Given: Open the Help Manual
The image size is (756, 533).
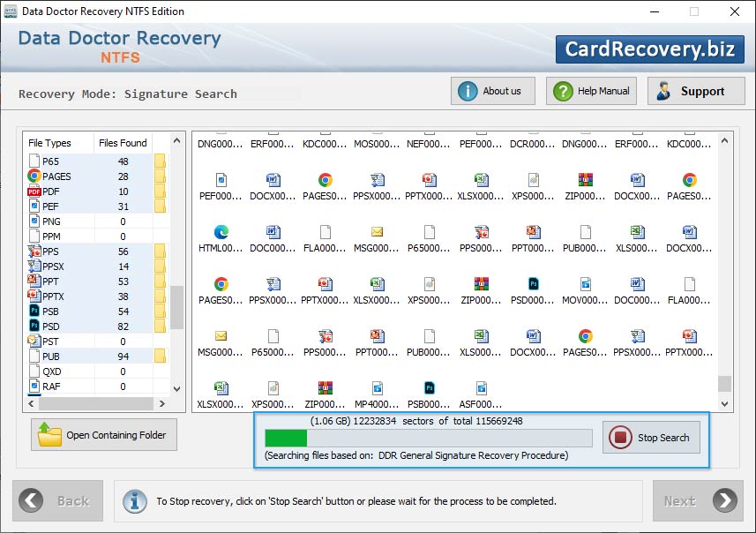Looking at the screenshot, I should pos(591,91).
